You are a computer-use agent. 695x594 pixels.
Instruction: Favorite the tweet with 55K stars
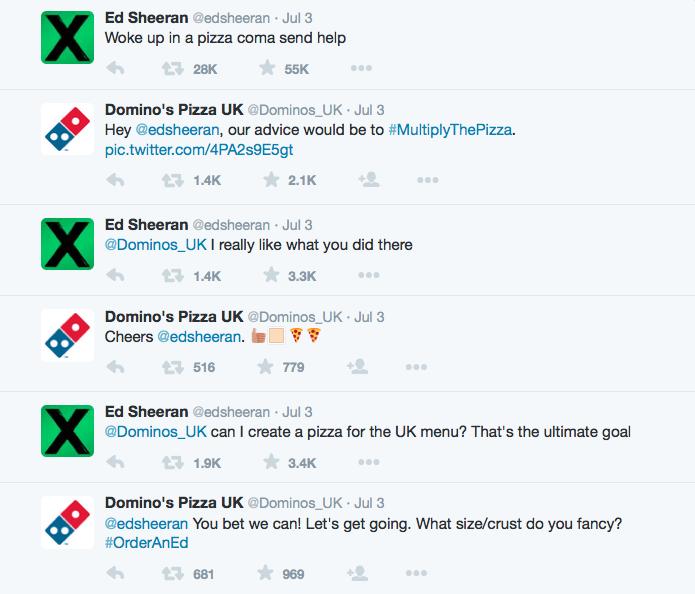[267, 68]
